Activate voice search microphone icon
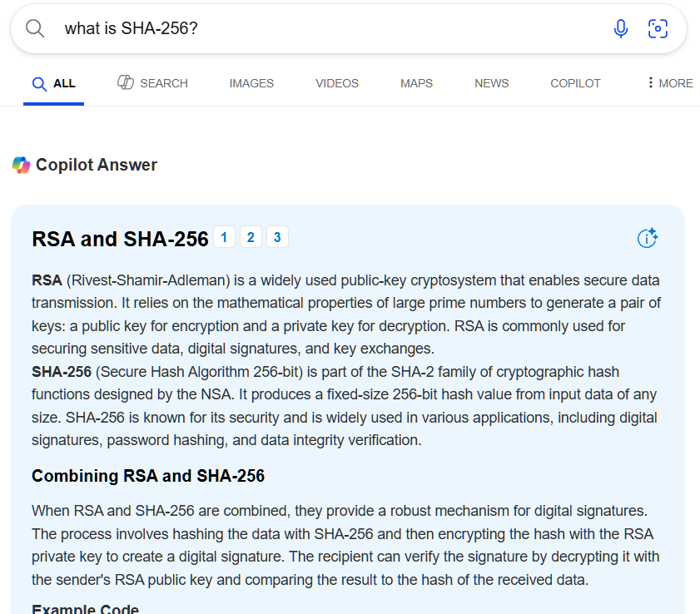 tap(621, 28)
